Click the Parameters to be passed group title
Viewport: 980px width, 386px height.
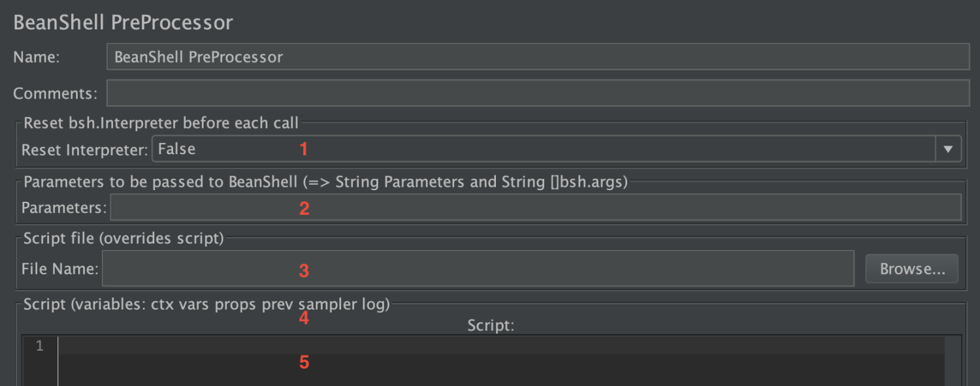[325, 182]
